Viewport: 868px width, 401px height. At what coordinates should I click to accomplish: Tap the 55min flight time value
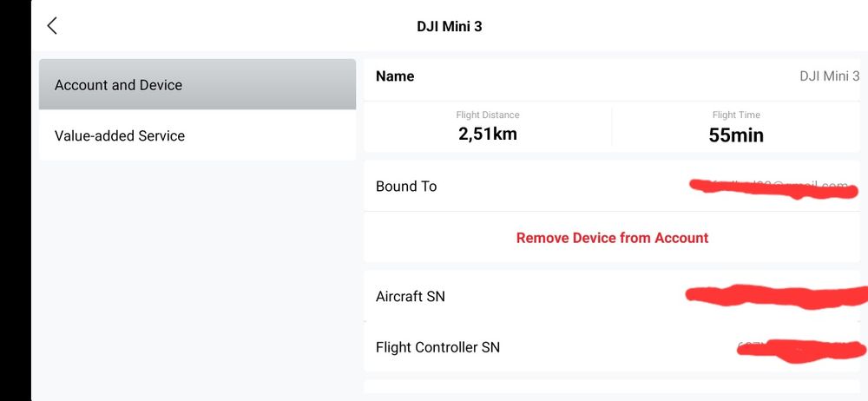click(736, 135)
